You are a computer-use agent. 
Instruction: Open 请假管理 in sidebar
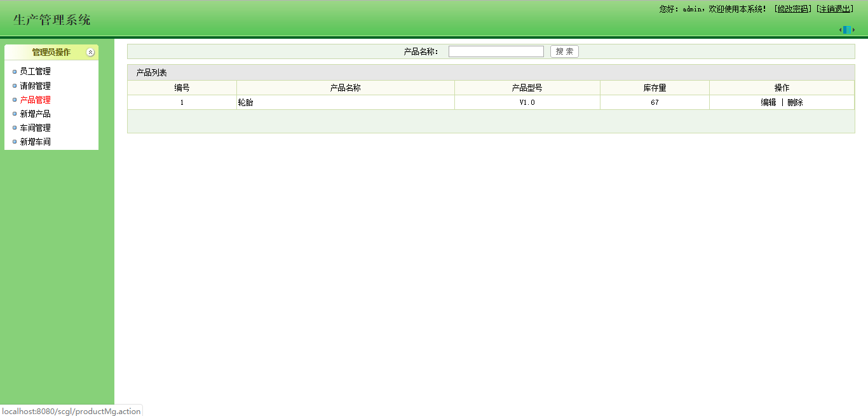click(36, 86)
